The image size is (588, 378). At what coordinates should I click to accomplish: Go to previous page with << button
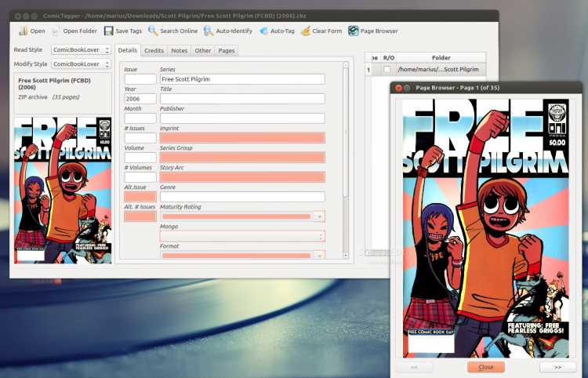click(x=415, y=367)
